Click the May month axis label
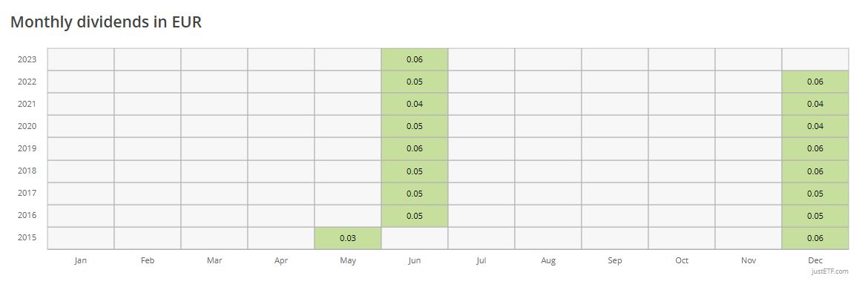868x287 pixels. pyautogui.click(x=348, y=261)
